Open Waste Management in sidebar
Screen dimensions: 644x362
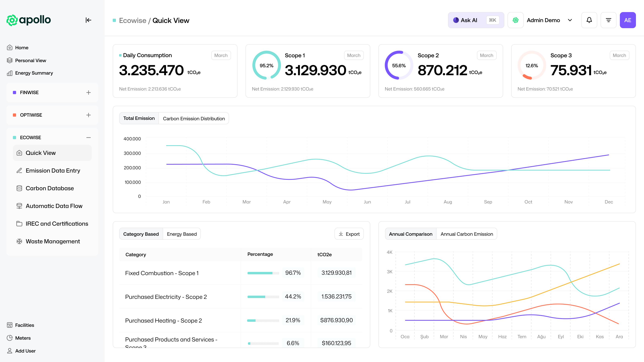point(53,241)
